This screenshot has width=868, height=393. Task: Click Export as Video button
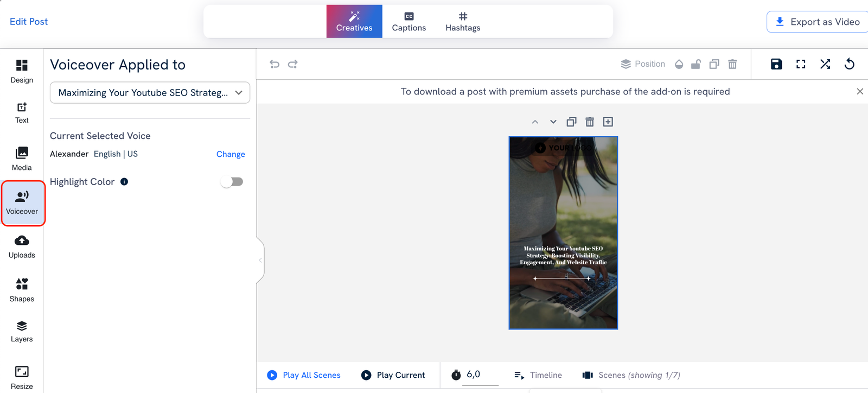tap(818, 22)
